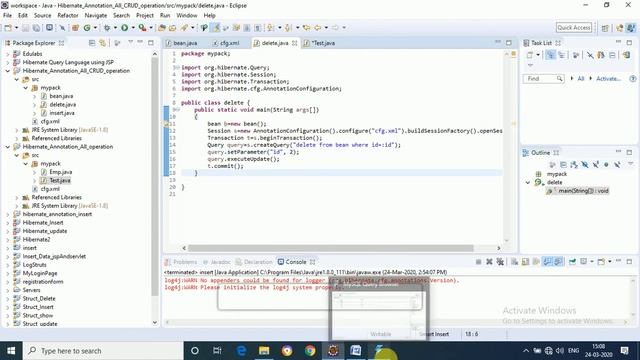
Task: Click Remove Launch X icon in Console
Action: tap(489, 262)
